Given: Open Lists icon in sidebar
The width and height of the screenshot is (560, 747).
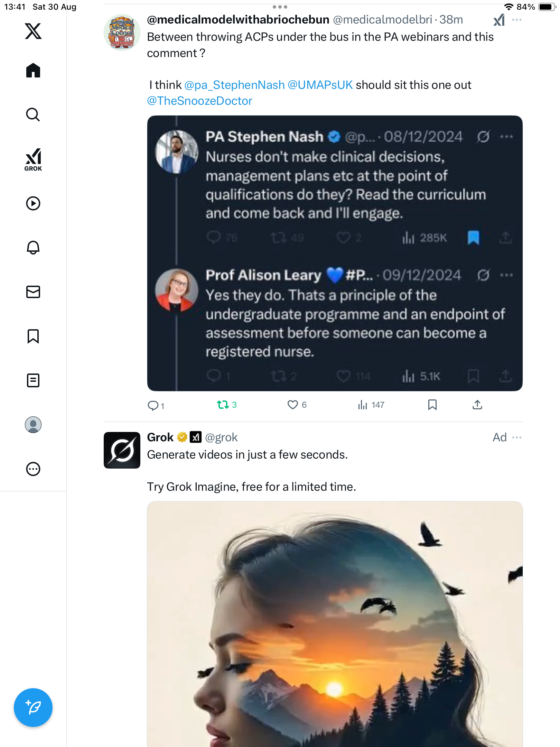Looking at the screenshot, I should point(33,380).
